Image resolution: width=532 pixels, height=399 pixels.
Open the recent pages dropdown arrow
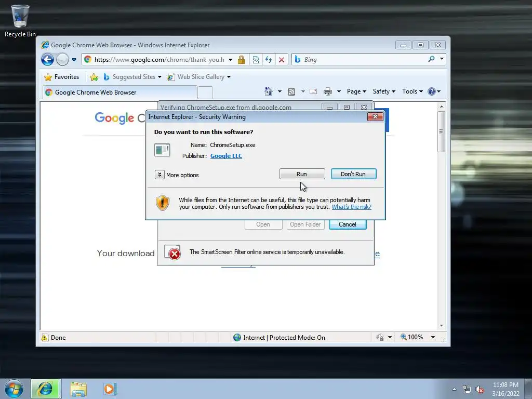pyautogui.click(x=74, y=60)
